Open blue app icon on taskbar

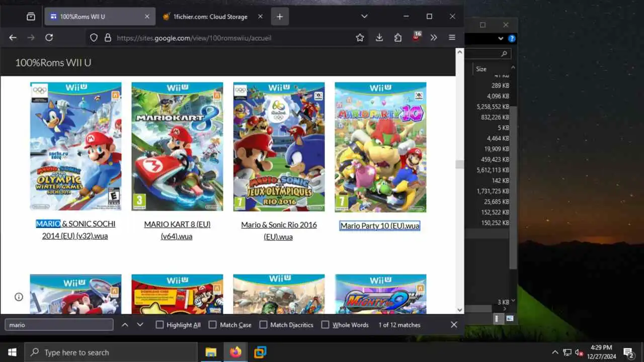pos(260,352)
